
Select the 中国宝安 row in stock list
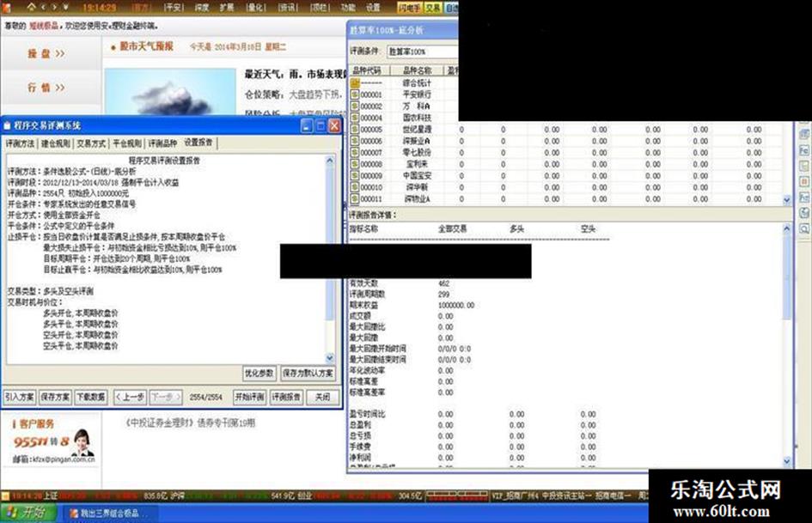[565, 175]
